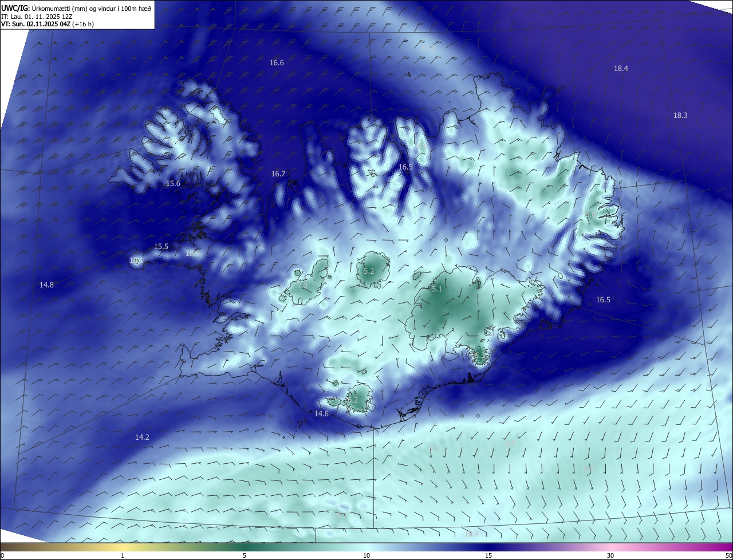Image resolution: width=733 pixels, height=560 pixels.
Task: Click the "10" tick on the color scale
Action: tap(366, 555)
